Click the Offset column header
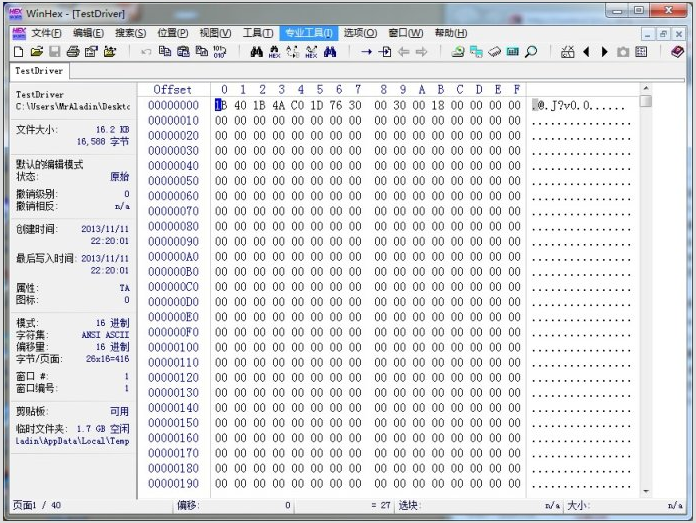696x523 pixels. click(172, 90)
